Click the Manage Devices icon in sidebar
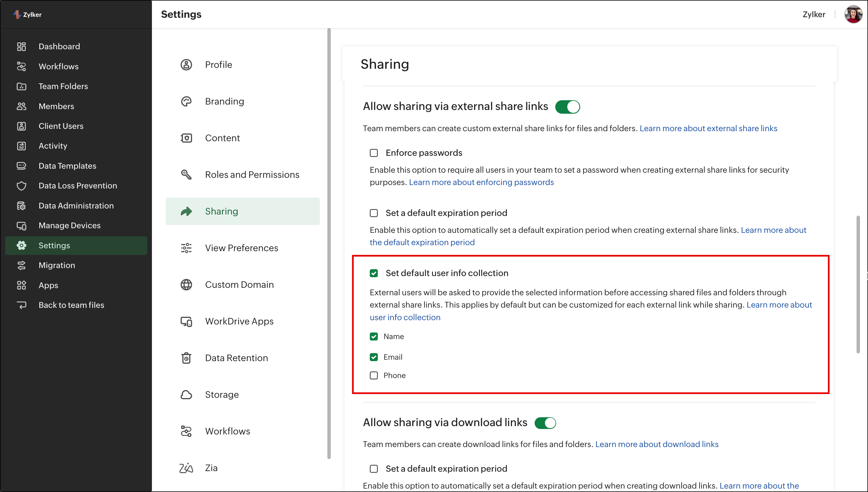The height and width of the screenshot is (492, 868). pyautogui.click(x=21, y=226)
